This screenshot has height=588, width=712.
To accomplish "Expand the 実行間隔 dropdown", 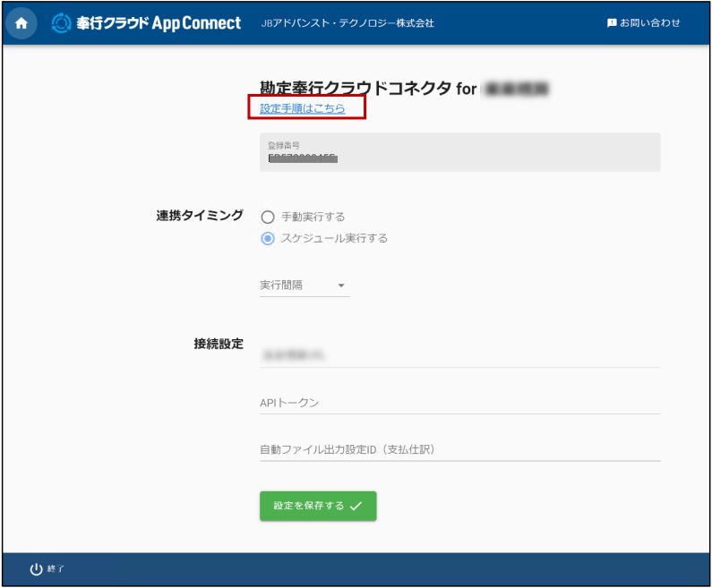I will pos(305,285).
